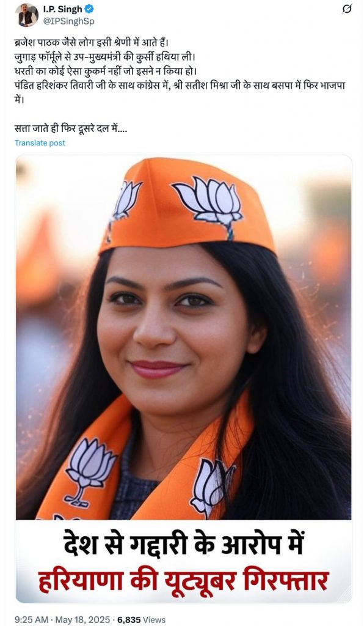Click the Grok icon at top right
The height and width of the screenshot is (626, 364).
coord(347,9)
